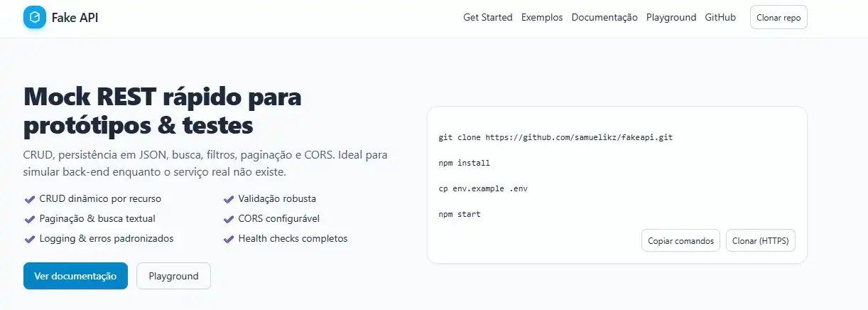Go to Exemplos in the navigation bar
The height and width of the screenshot is (310, 868).
pyautogui.click(x=541, y=18)
